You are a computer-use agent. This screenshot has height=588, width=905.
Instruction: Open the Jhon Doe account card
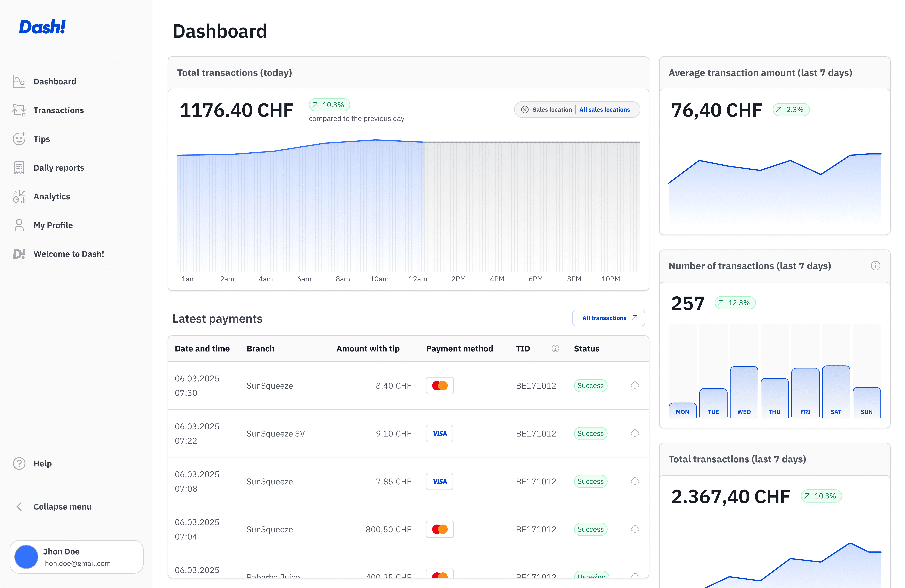click(x=76, y=557)
